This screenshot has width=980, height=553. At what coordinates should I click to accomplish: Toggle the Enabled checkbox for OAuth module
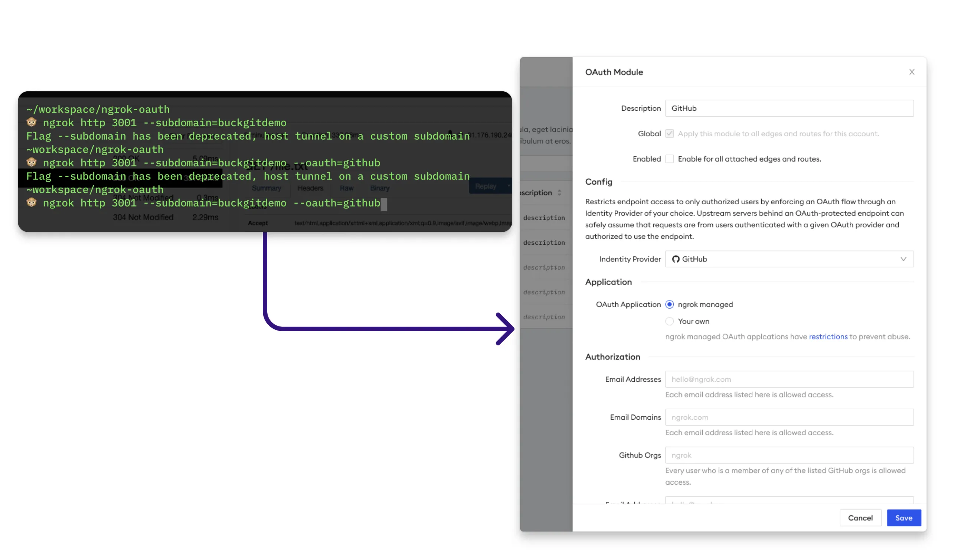669,158
